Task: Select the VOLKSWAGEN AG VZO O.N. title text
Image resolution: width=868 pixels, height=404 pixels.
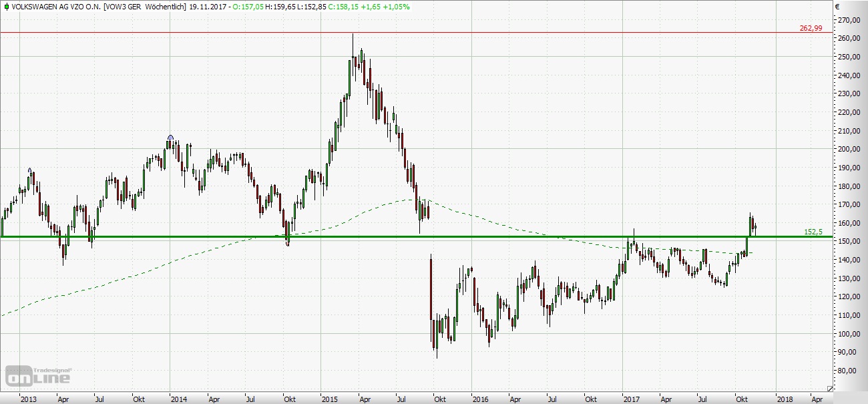Action: (57, 6)
